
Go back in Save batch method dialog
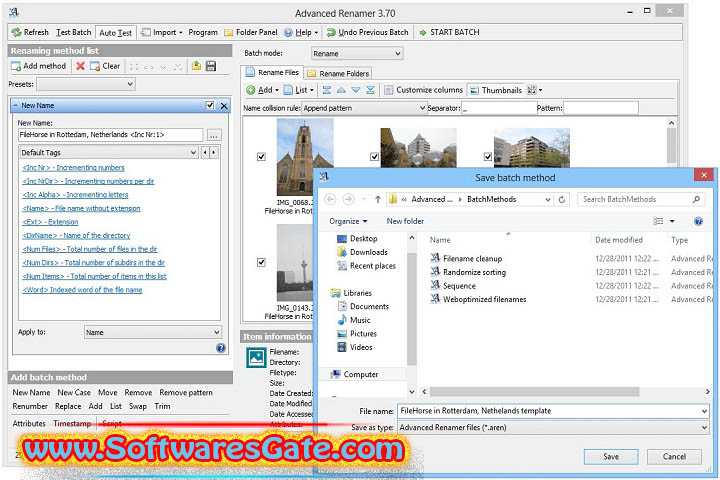(330, 199)
